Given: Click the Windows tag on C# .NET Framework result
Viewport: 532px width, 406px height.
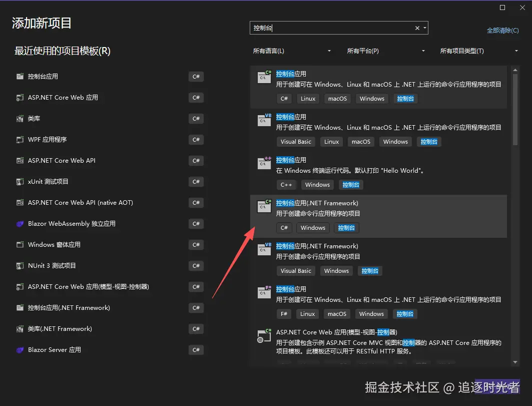Looking at the screenshot, I should (x=313, y=228).
